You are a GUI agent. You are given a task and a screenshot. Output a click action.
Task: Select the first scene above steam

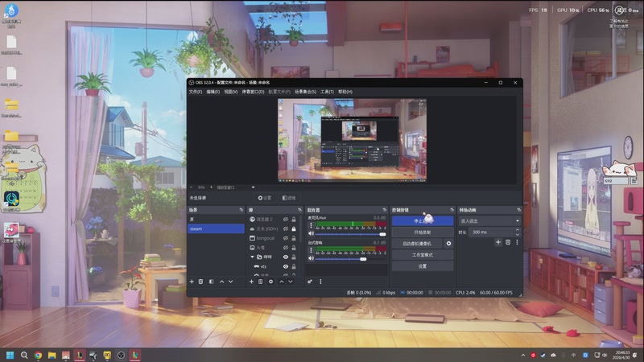[216, 219]
